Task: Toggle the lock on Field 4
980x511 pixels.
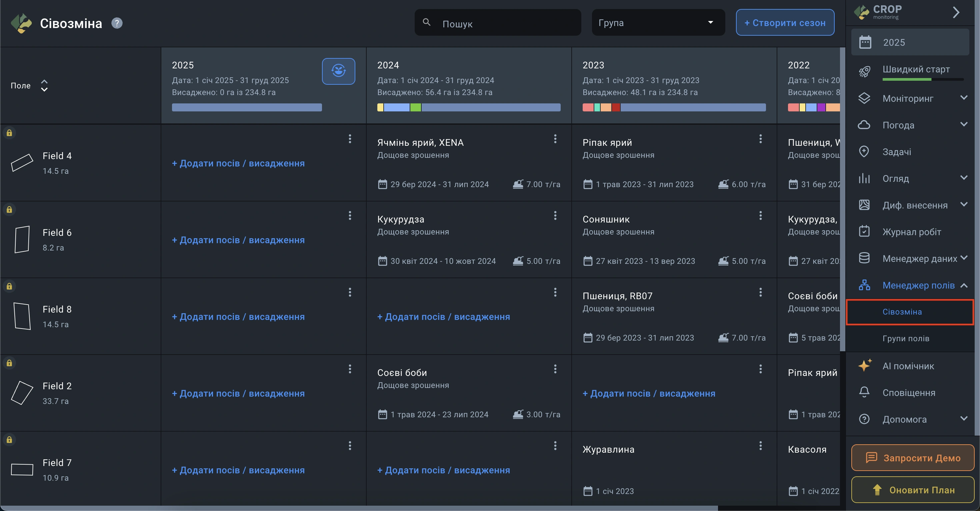Action: coord(9,133)
